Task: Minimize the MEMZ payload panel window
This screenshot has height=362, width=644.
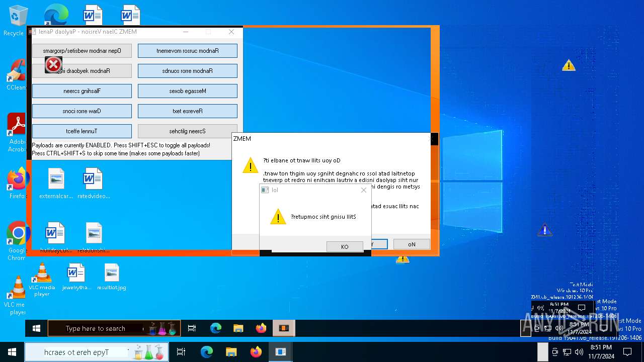Action: [x=186, y=32]
